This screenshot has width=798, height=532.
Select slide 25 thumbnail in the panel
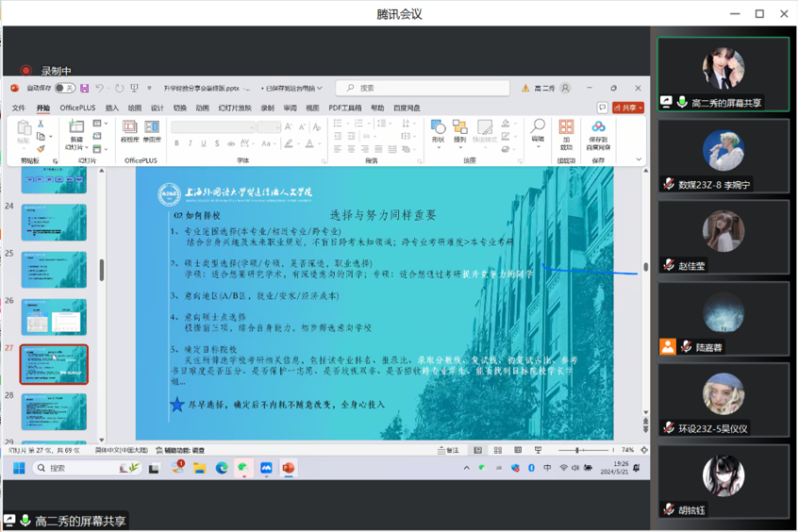54,270
